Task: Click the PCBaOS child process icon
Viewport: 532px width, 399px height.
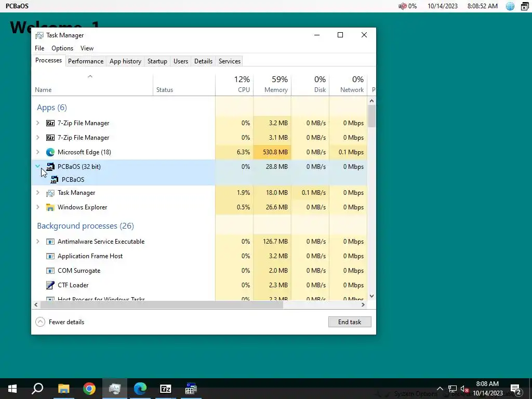Action: click(x=54, y=179)
